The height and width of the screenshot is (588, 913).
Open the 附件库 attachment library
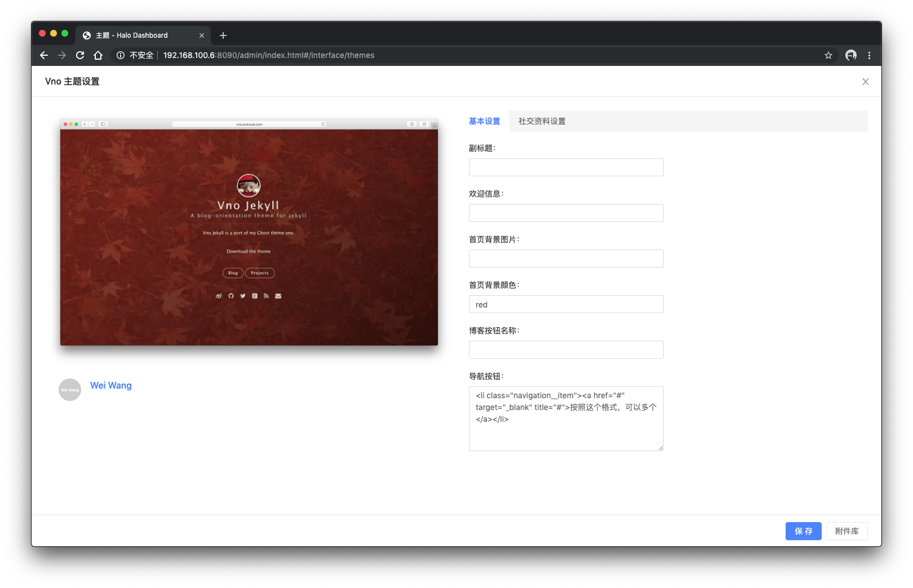pyautogui.click(x=847, y=531)
